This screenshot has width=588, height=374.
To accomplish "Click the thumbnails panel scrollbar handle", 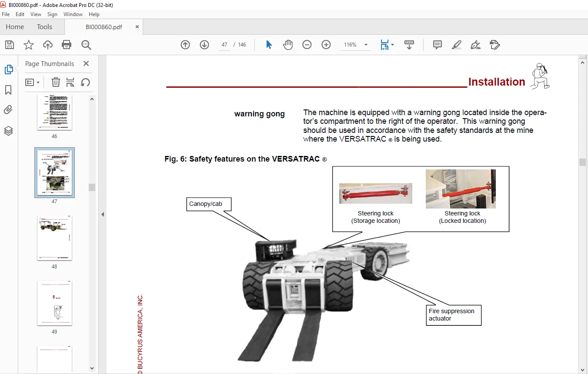I will 92,187.
